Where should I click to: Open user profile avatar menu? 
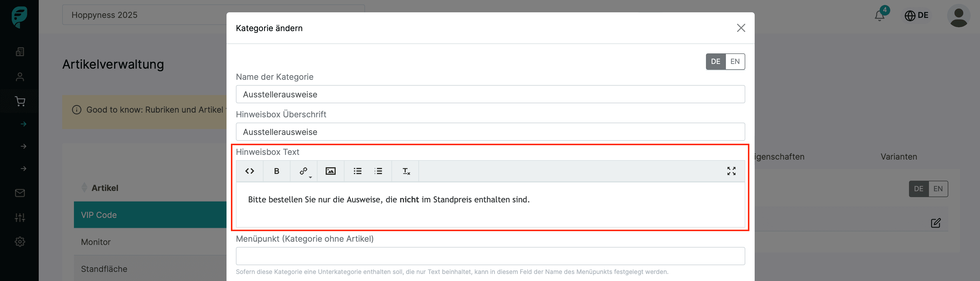(x=958, y=16)
